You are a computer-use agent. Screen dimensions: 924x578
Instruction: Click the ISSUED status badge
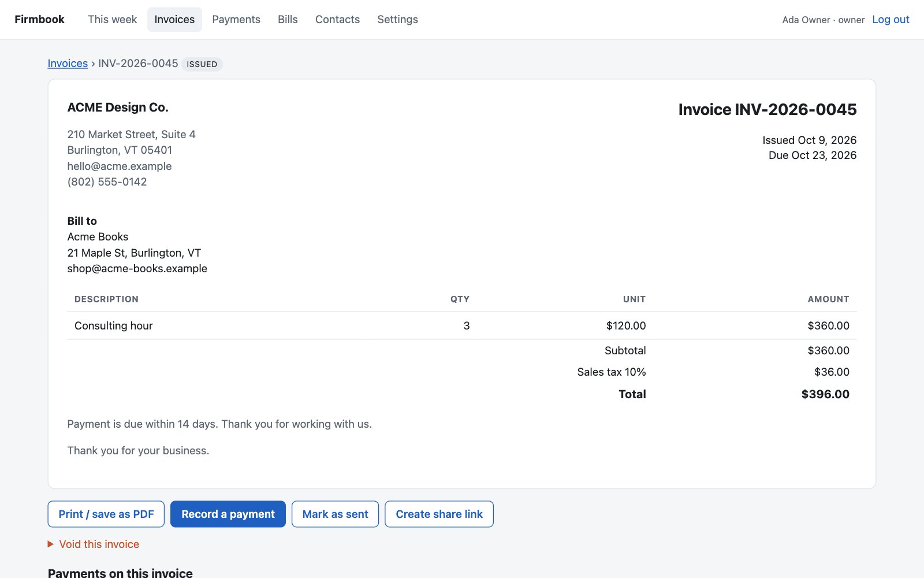[202, 64]
